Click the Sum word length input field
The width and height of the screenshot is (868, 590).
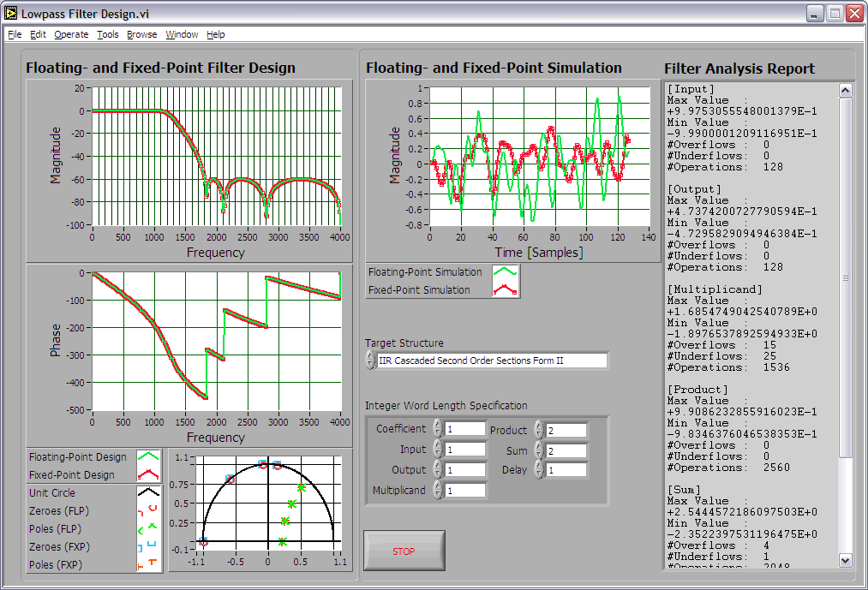[566, 450]
